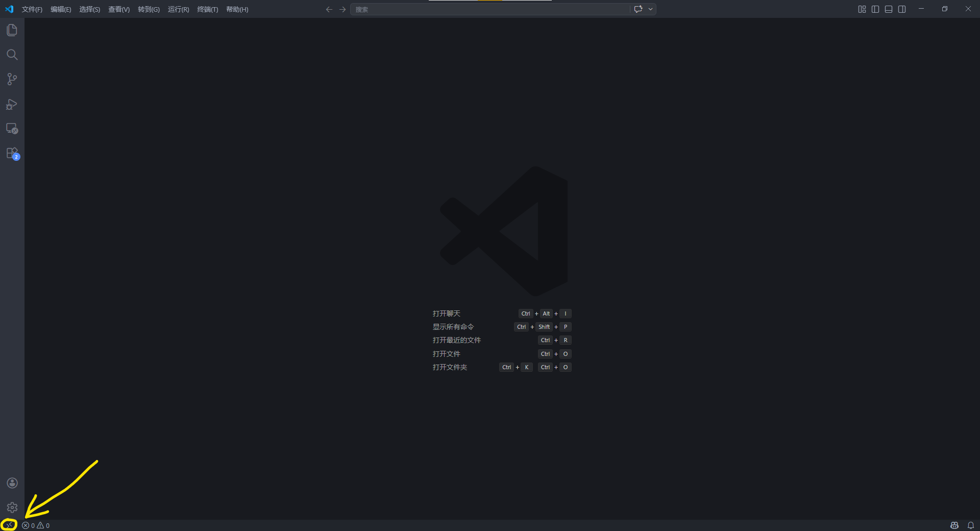Toggle the secondary side bar visibility

coord(902,9)
